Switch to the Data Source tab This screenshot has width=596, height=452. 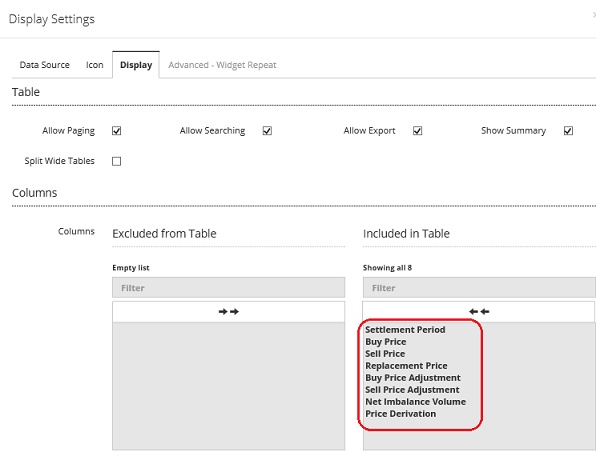click(x=44, y=65)
